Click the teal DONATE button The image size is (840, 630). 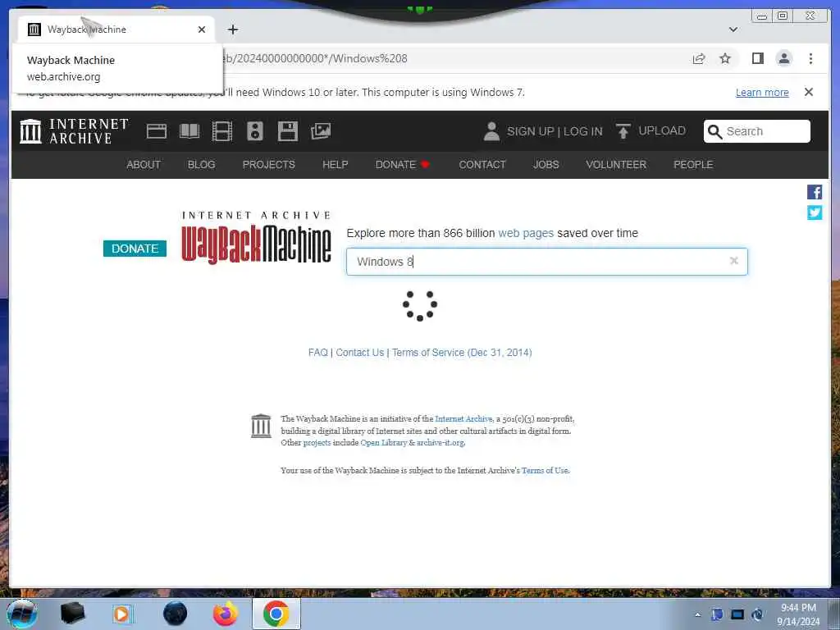(135, 249)
